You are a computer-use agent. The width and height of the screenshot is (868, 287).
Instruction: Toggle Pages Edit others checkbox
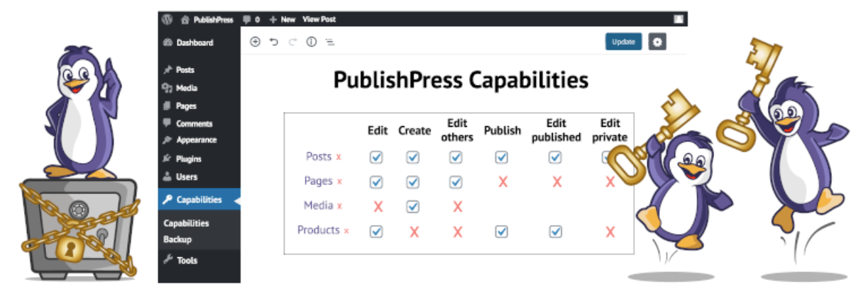click(x=456, y=182)
